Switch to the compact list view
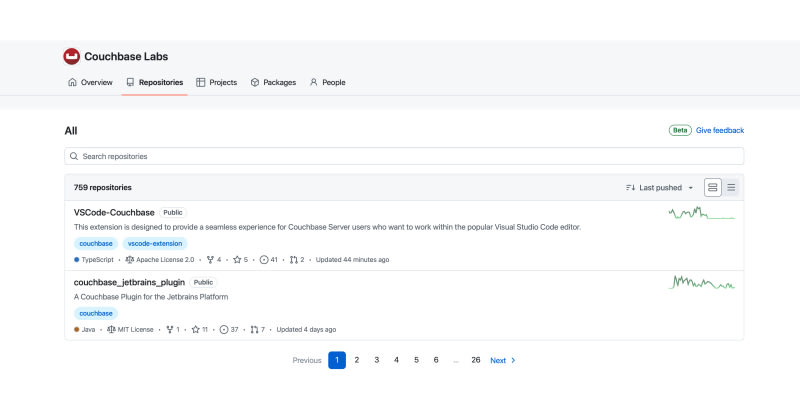Image resolution: width=800 pixels, height=406 pixels. point(731,187)
